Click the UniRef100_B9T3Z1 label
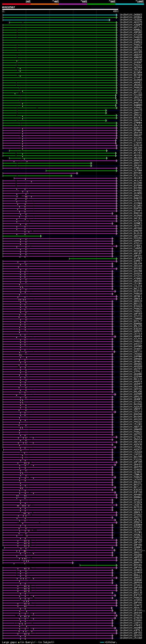The width and height of the screenshot is (146, 644). click(131, 93)
